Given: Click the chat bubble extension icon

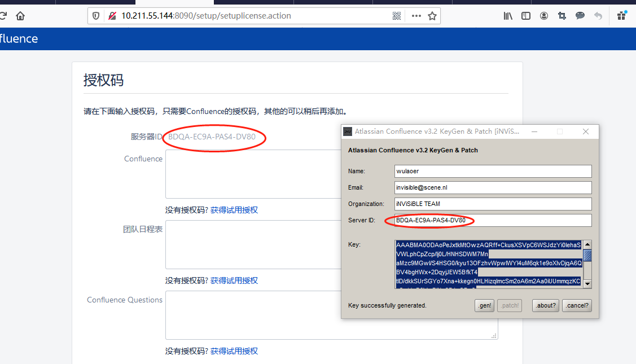Looking at the screenshot, I should (580, 16).
